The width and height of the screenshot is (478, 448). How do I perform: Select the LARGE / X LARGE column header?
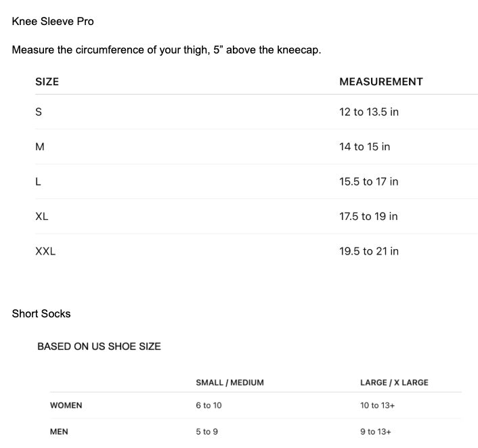pyautogui.click(x=394, y=383)
